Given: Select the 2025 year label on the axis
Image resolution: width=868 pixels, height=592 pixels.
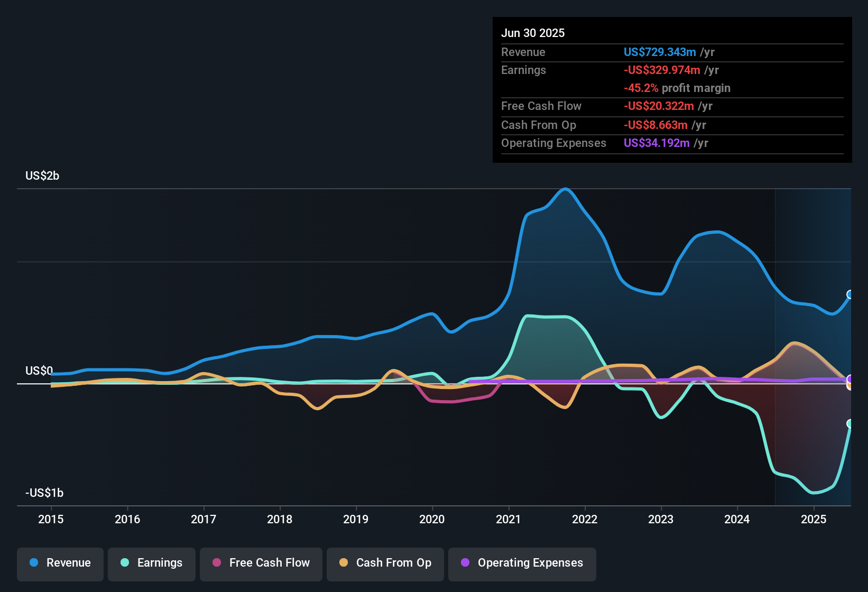Looking at the screenshot, I should tap(813, 520).
